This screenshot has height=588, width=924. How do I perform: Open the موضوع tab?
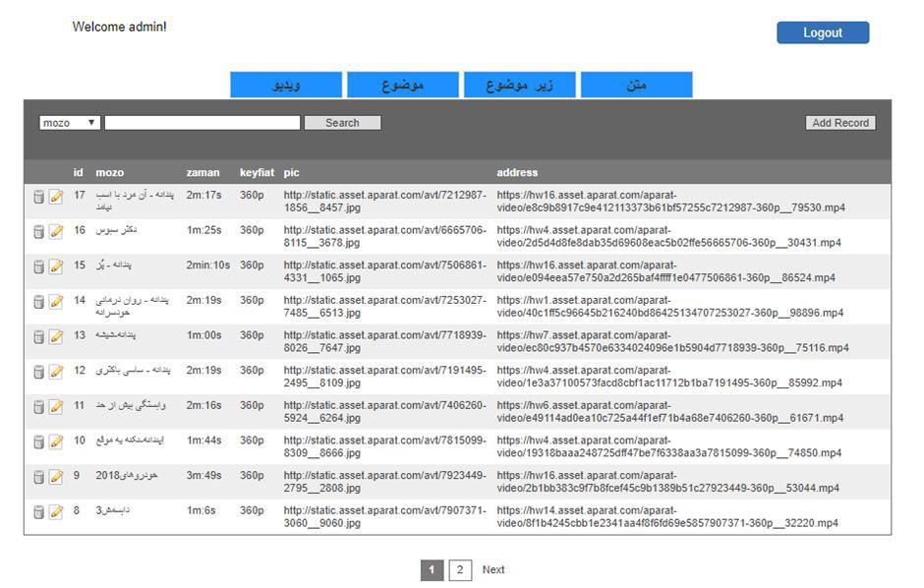pos(403,86)
